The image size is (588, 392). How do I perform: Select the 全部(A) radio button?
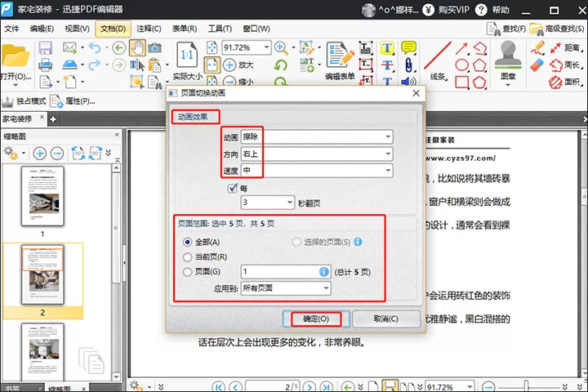tap(188, 242)
